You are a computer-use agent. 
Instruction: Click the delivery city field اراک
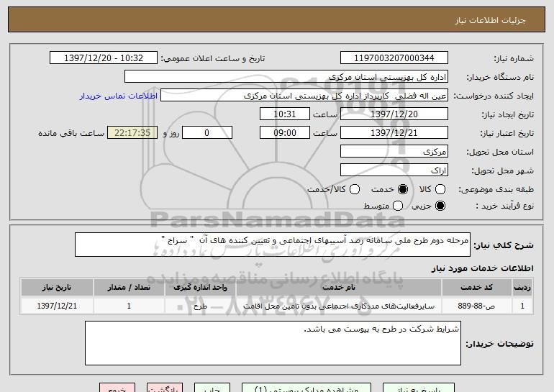coord(394,170)
